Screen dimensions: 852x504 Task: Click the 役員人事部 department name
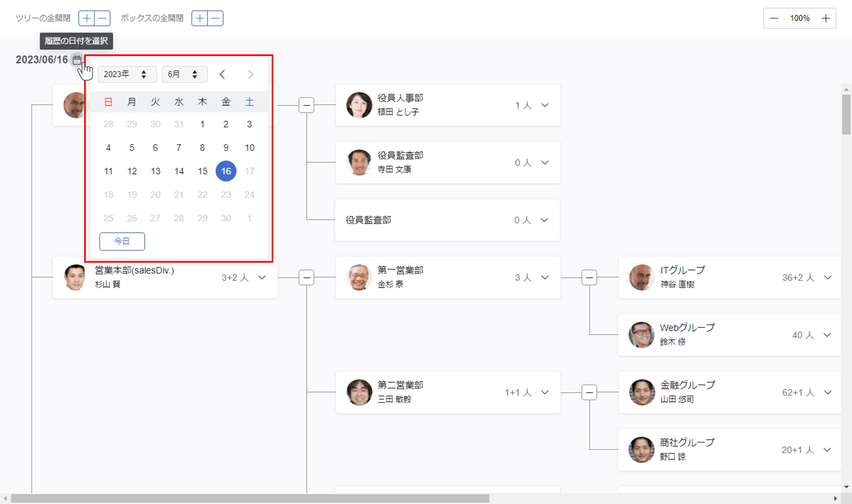(x=400, y=98)
